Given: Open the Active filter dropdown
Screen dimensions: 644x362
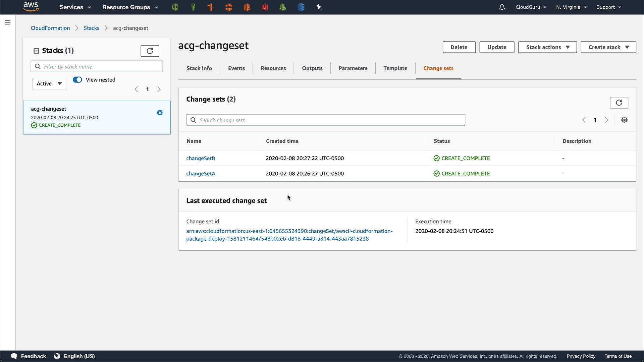Looking at the screenshot, I should pos(50,83).
